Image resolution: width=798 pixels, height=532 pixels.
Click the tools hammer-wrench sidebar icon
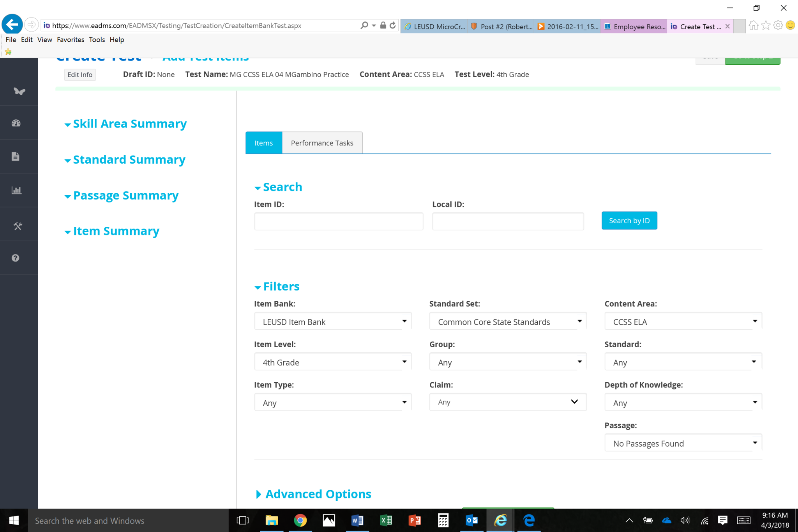18,226
